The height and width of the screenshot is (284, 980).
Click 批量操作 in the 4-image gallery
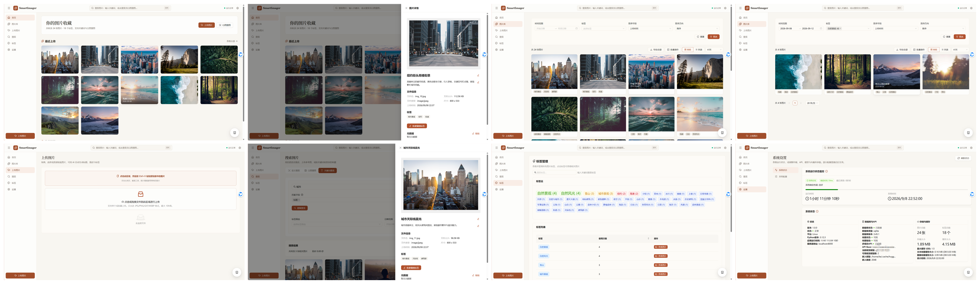(x=919, y=50)
